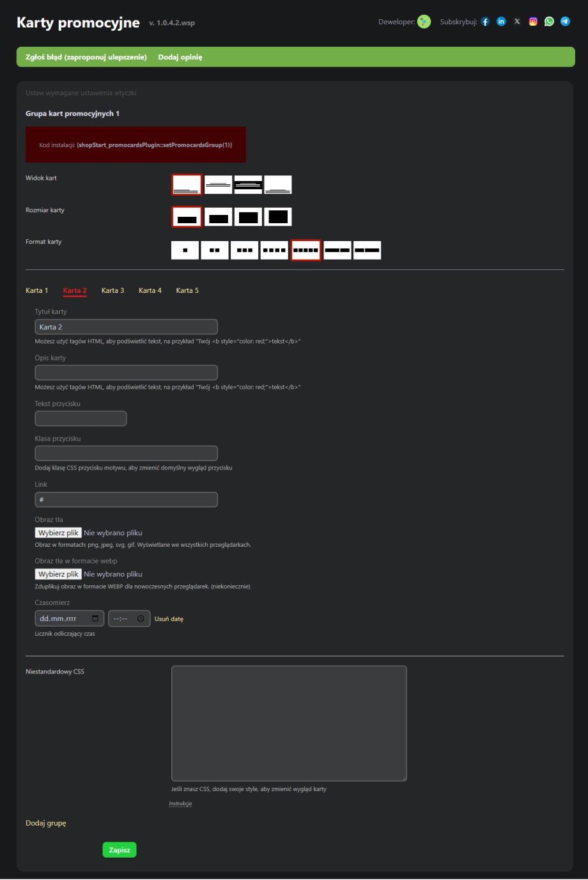The width and height of the screenshot is (588, 880).
Task: Open the X (Twitter) social icon
Action: click(x=517, y=22)
